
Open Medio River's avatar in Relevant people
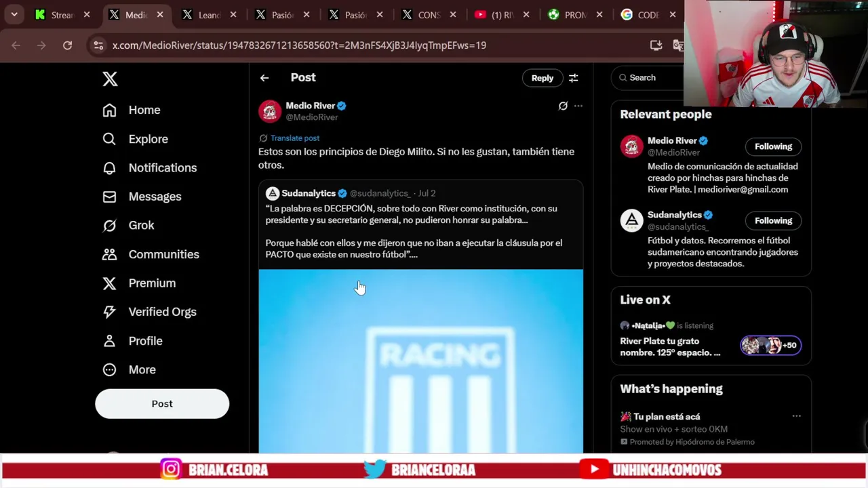tap(631, 146)
